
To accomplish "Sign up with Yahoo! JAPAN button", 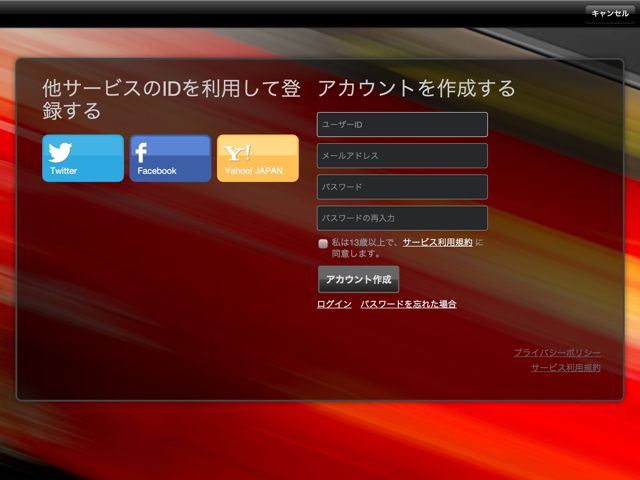I will click(258, 158).
